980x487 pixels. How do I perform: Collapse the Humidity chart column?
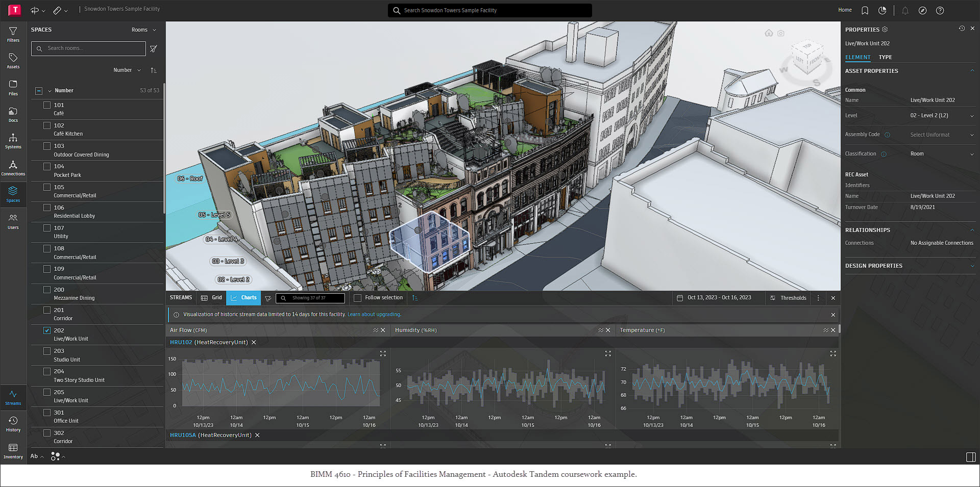pos(601,330)
